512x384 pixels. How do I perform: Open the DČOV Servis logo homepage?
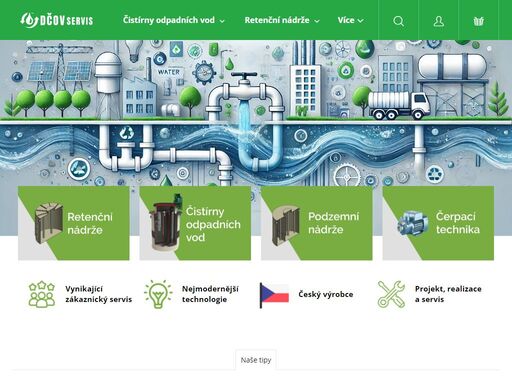57,20
